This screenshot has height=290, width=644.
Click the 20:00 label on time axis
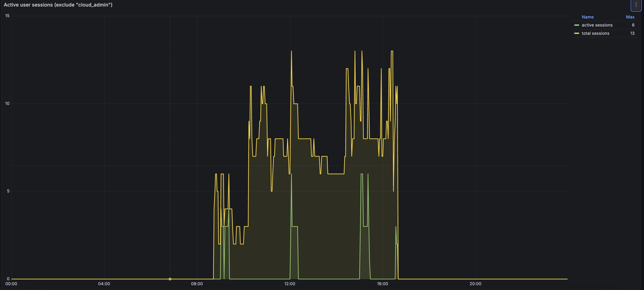[475, 284]
